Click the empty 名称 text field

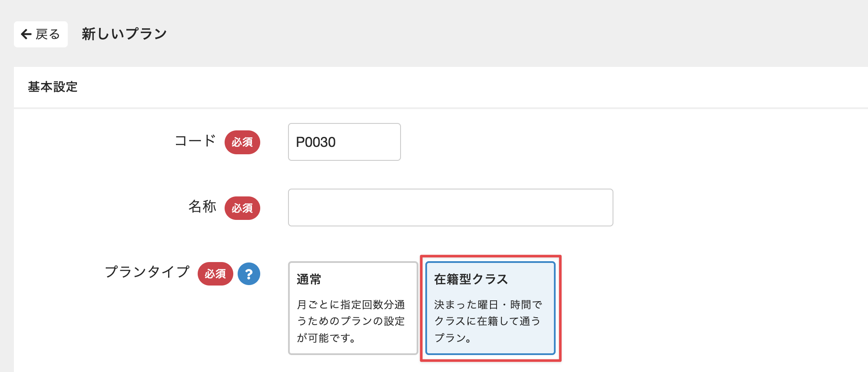[451, 208]
